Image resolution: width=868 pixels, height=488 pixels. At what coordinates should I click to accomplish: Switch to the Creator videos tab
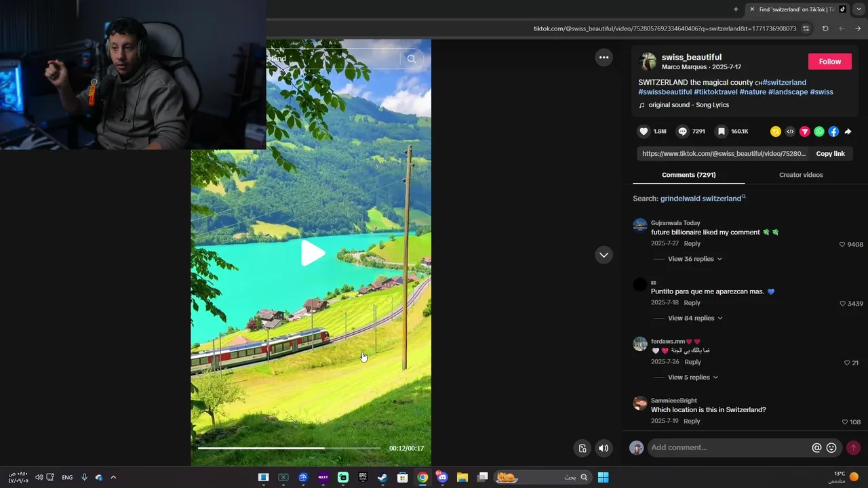(801, 175)
